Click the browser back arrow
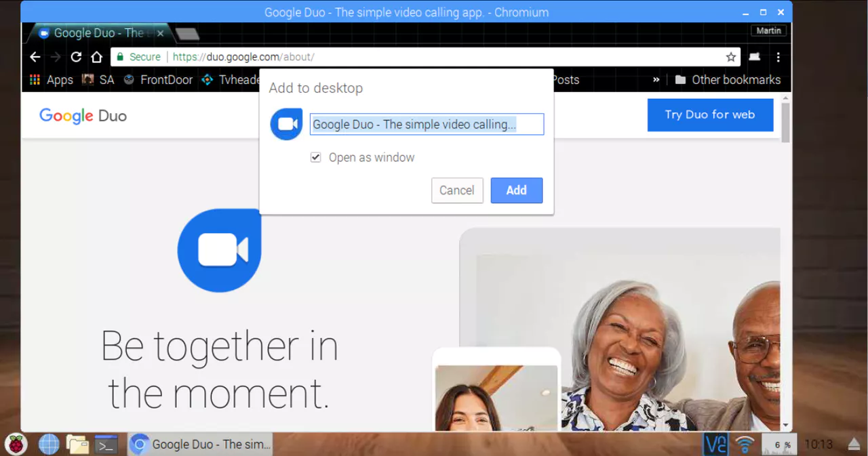Viewport: 868px width, 456px height. (35, 57)
